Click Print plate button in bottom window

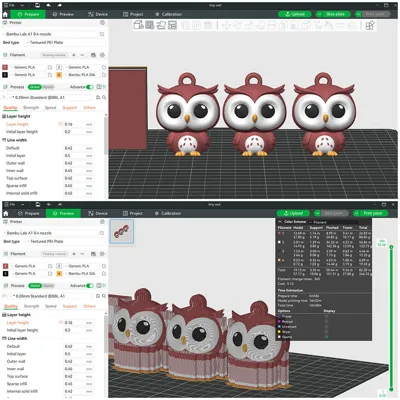pyautogui.click(x=373, y=213)
